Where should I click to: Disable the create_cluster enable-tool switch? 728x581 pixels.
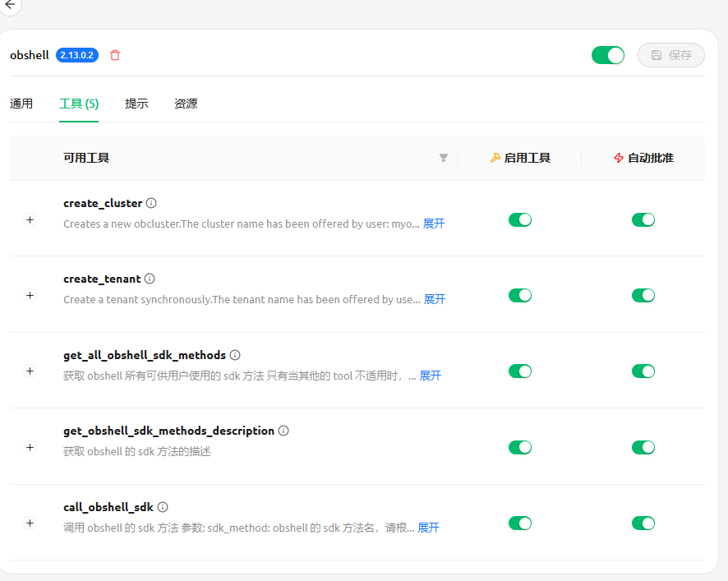(520, 219)
